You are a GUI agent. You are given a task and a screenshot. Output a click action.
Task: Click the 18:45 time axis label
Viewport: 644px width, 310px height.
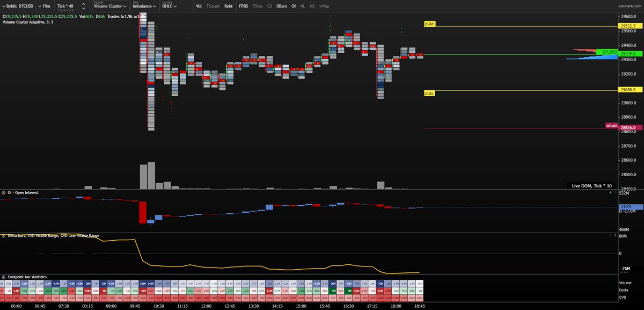[x=419, y=305]
